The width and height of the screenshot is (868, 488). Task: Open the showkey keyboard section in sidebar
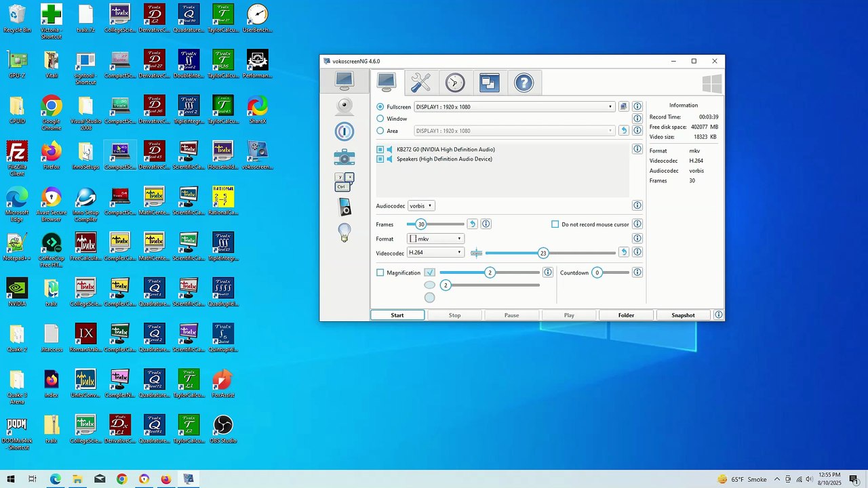tap(344, 182)
